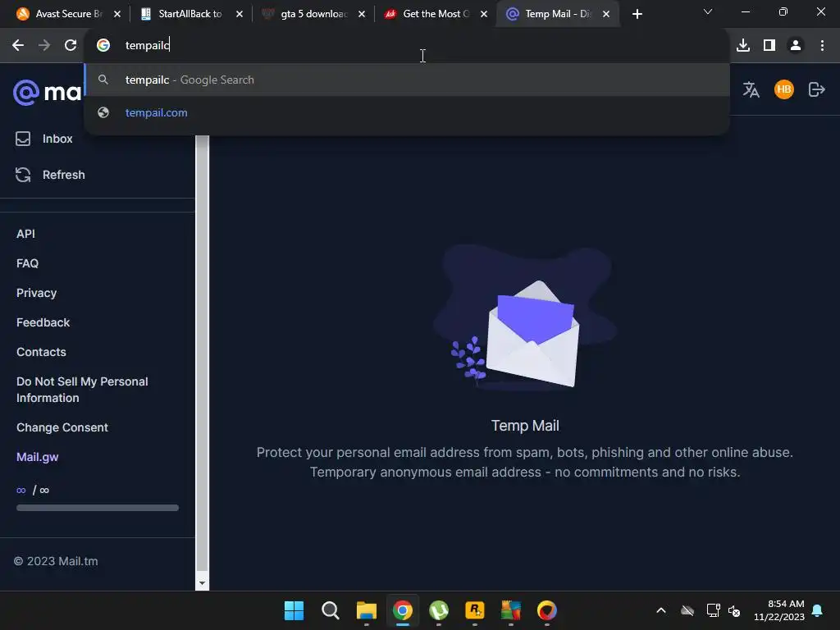Open the Contacts link
The height and width of the screenshot is (630, 840).
coord(41,352)
